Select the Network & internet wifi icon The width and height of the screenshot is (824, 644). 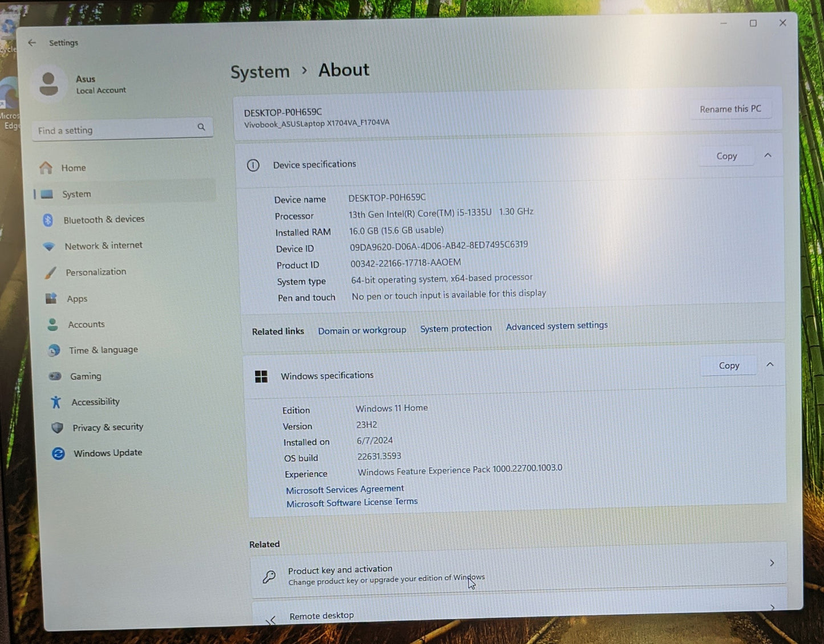(49, 246)
